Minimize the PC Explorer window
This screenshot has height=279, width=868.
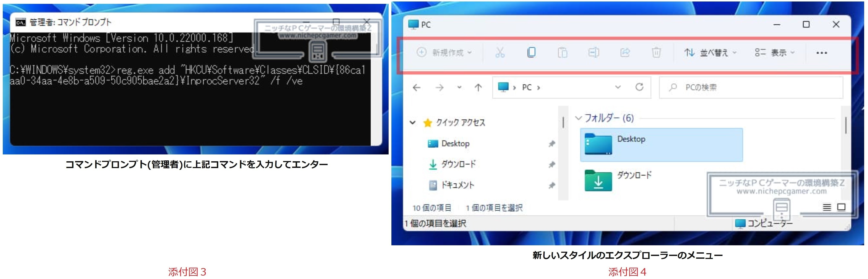(777, 25)
